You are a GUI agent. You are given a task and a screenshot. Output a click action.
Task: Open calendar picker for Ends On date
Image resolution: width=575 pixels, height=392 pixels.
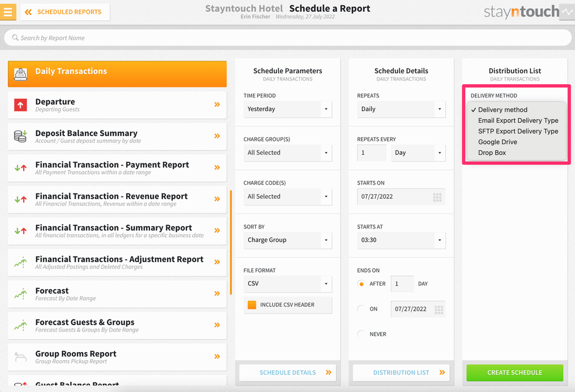click(439, 310)
